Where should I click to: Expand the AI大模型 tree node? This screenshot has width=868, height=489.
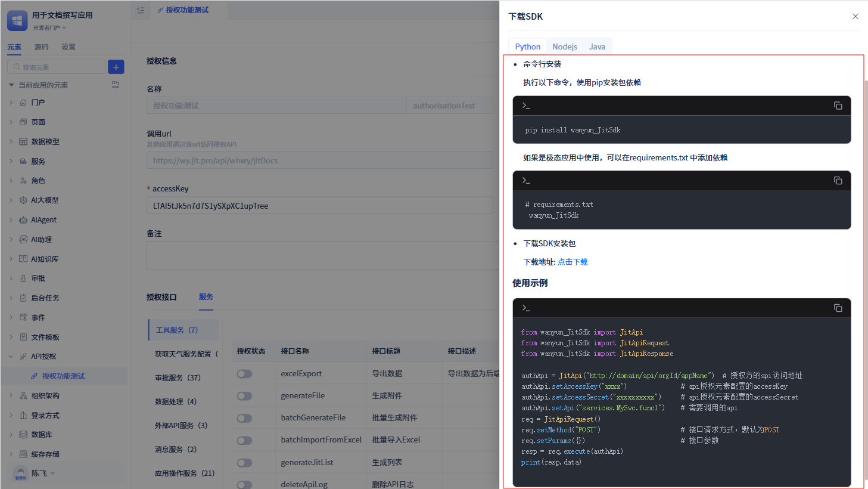coord(11,200)
